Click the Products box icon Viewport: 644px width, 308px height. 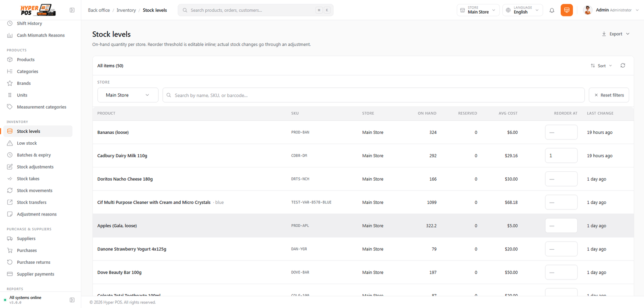10,60
